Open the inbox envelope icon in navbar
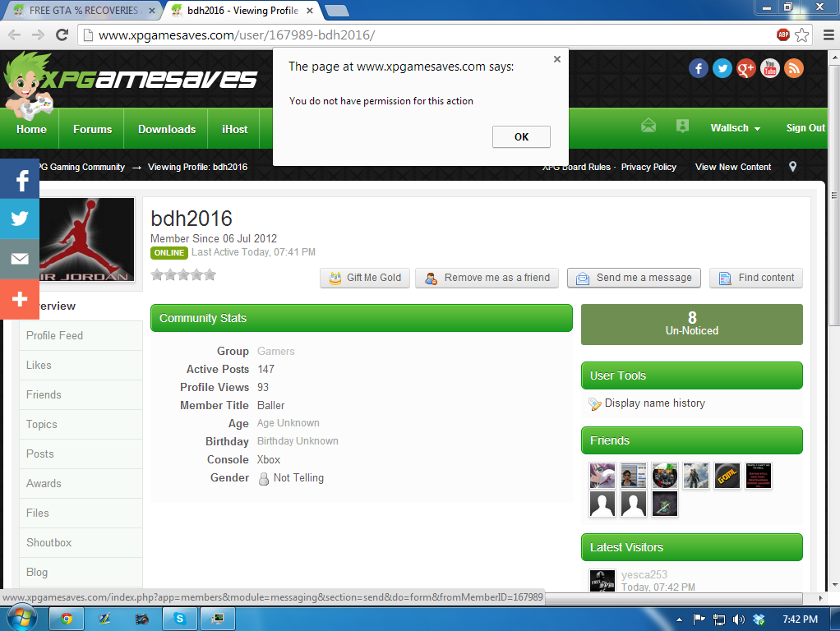The height and width of the screenshot is (631, 840). point(648,127)
